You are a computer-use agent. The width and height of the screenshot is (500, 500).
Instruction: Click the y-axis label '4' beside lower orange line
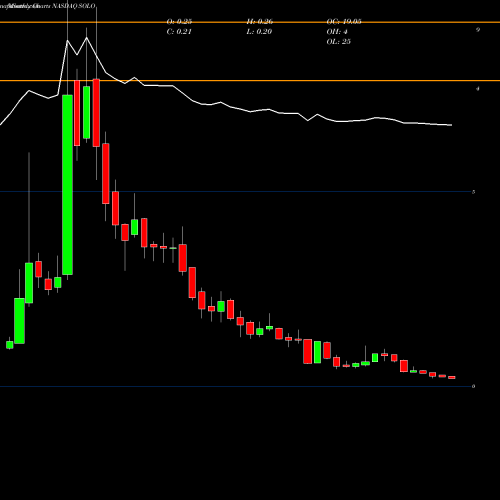(x=478, y=89)
